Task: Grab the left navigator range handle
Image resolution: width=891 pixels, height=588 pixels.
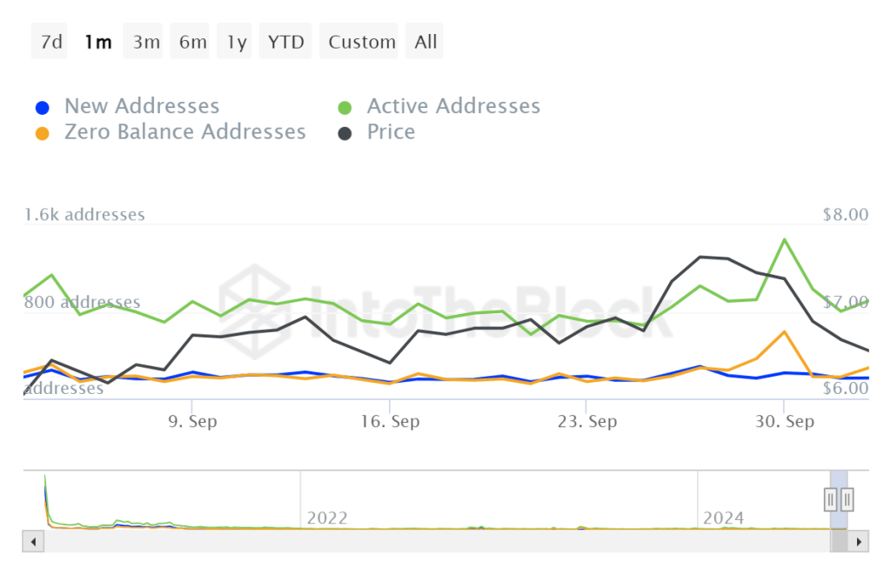Action: tap(830, 500)
